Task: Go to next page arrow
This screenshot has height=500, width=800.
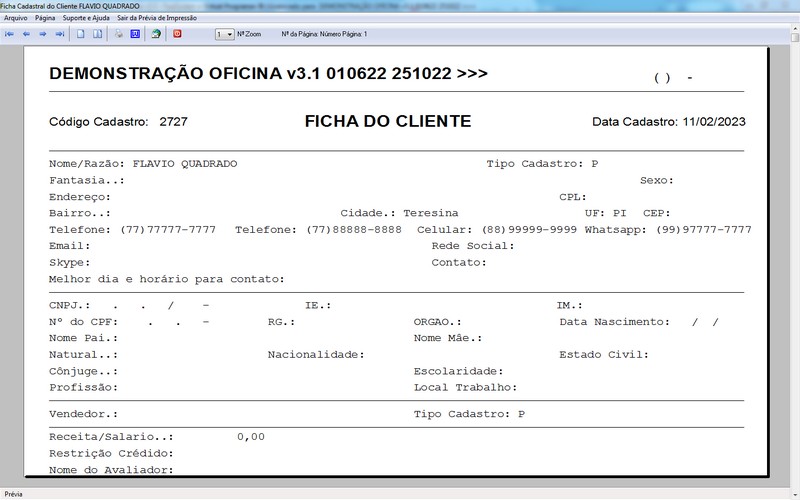Action: 43,34
